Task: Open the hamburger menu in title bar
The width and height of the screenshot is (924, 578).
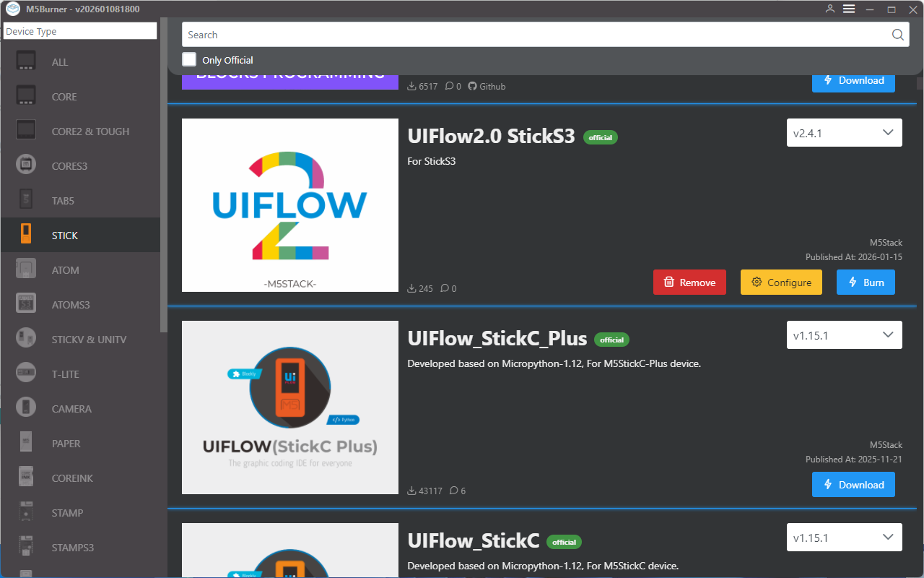Action: (x=849, y=9)
